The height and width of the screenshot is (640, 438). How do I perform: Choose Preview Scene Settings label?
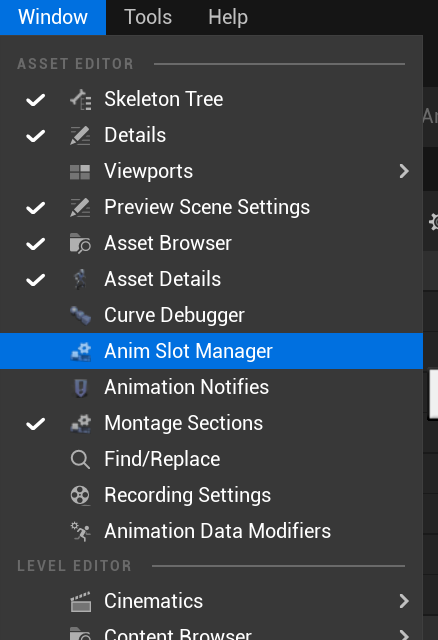(207, 207)
